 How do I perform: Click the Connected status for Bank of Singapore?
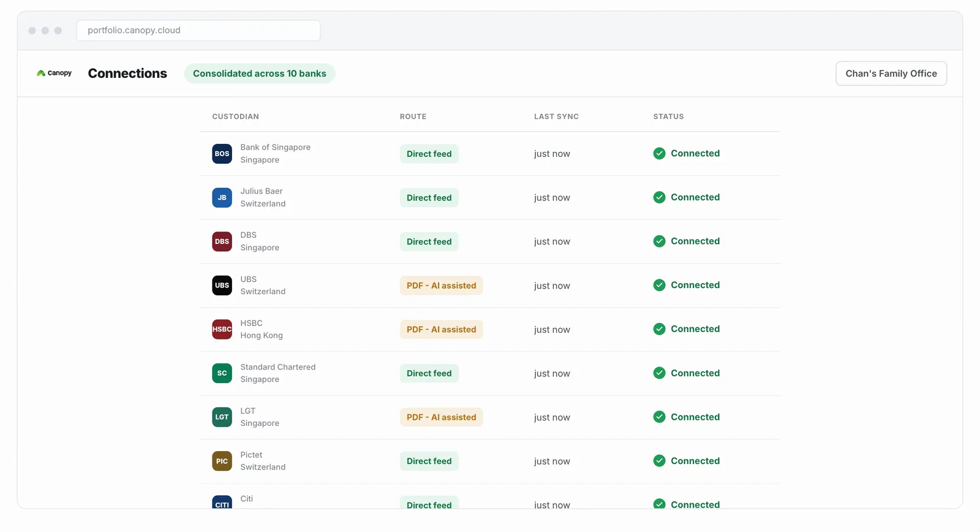695,153
